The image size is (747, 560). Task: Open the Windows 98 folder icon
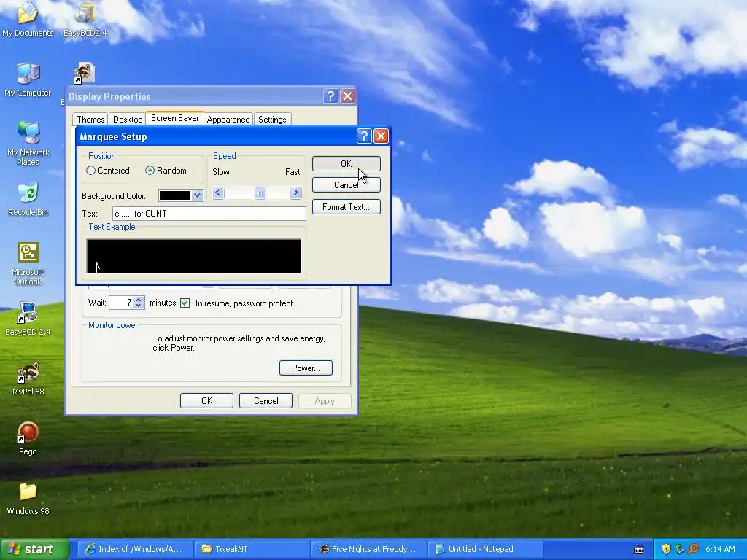28,499
